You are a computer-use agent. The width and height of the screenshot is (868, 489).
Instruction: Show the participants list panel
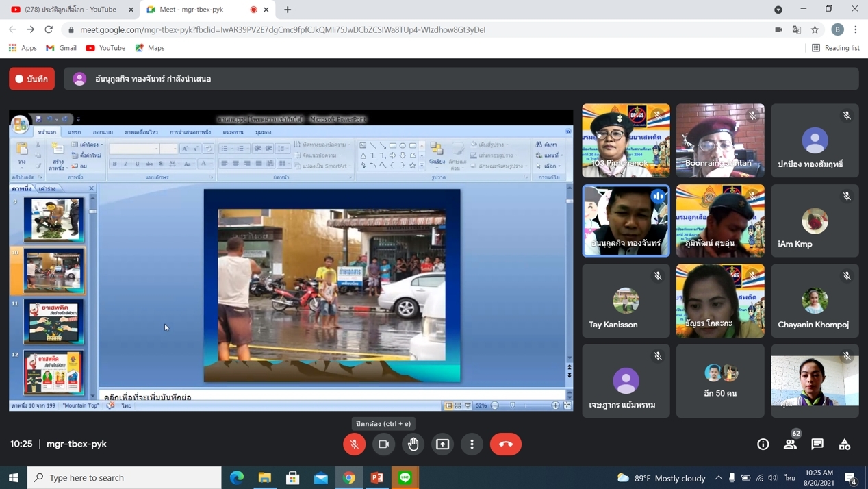point(790,444)
